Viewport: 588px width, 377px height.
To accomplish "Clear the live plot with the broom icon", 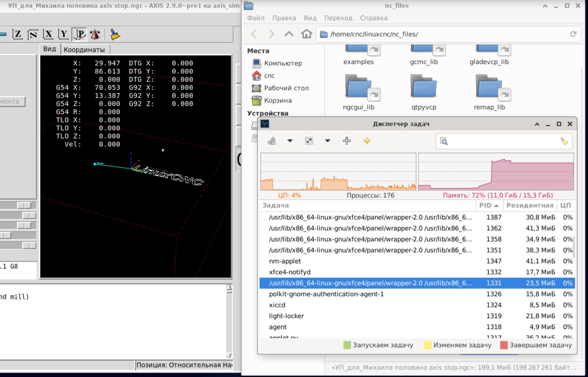I will coord(114,34).
